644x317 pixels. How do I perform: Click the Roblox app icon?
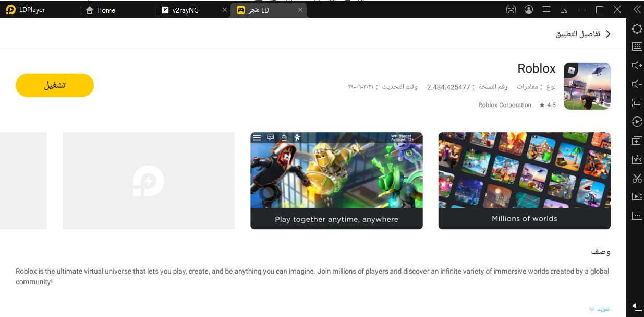(x=587, y=86)
